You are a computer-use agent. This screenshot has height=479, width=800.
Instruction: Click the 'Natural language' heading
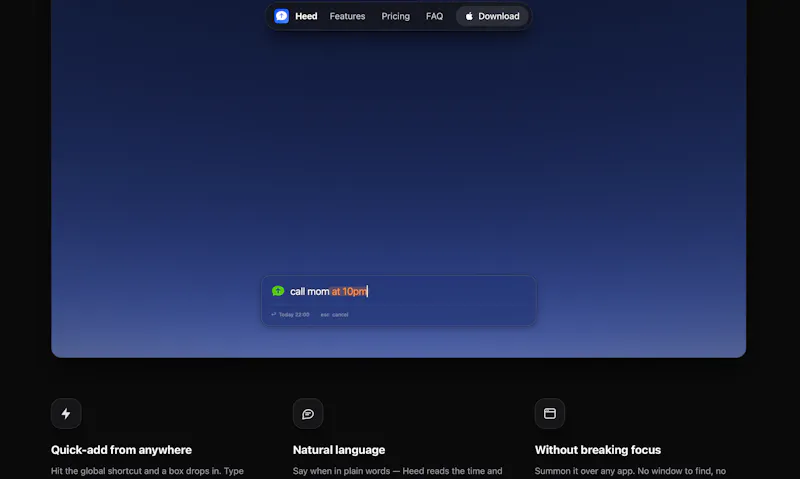[x=339, y=450]
